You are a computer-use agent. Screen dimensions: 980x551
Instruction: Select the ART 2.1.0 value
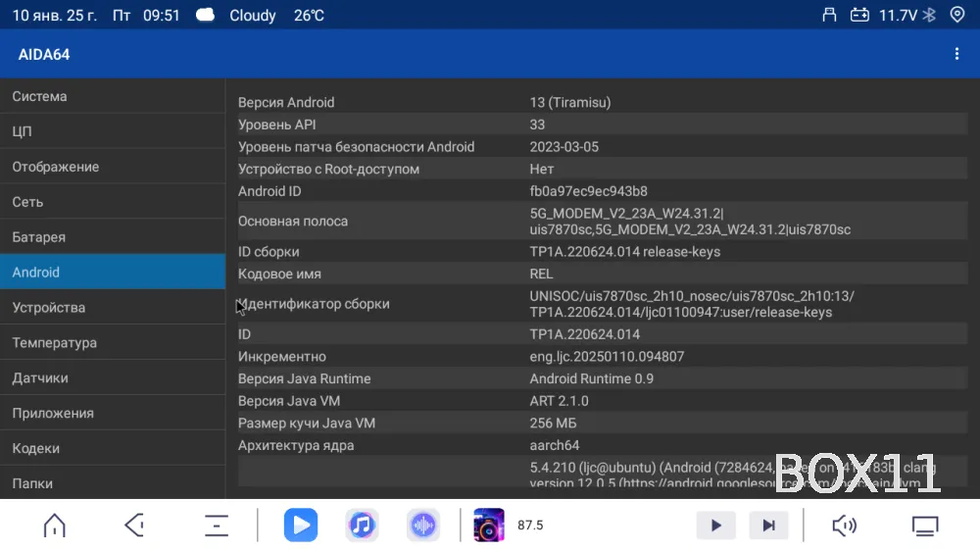(x=559, y=401)
